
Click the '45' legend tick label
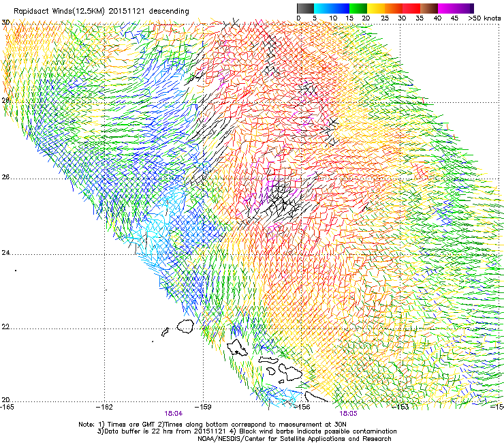454,18
